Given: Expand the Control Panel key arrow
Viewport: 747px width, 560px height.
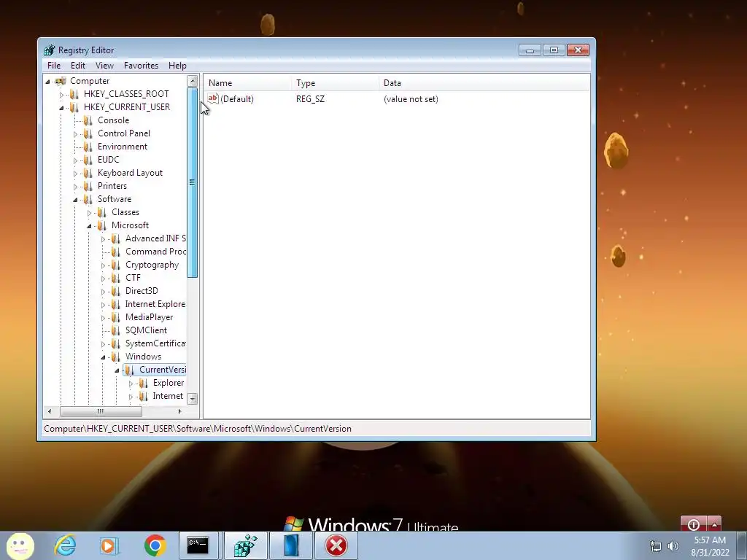Looking at the screenshot, I should point(75,134).
